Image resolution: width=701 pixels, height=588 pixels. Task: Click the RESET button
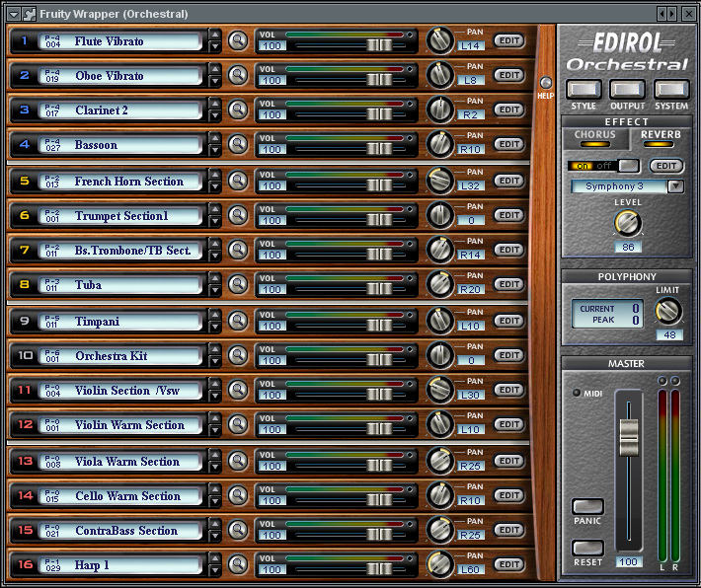[x=587, y=548]
